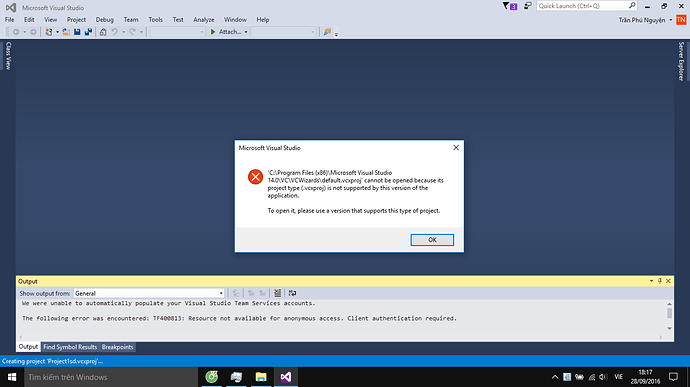Click the green Attach play icon
Viewport: 690px width, 387px height.
213,32
